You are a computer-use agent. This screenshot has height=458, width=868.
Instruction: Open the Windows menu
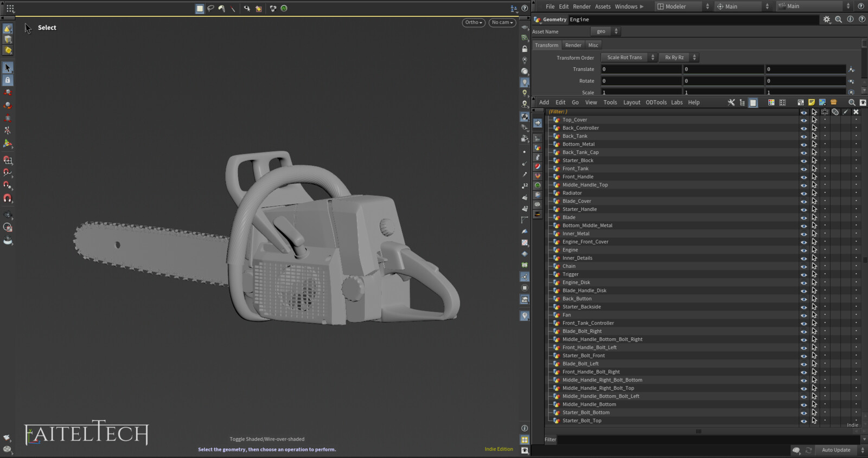point(626,7)
